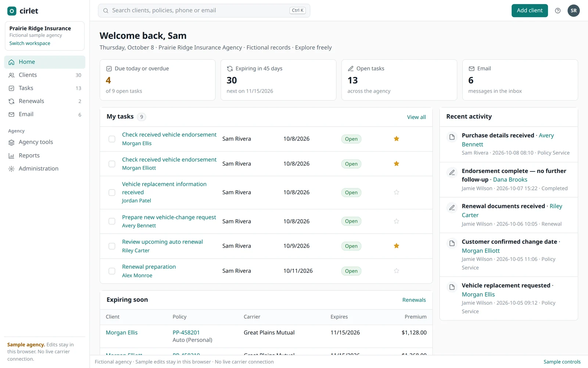This screenshot has height=368, width=588.
Task: Open Sample controls in the footer
Action: click(x=562, y=362)
